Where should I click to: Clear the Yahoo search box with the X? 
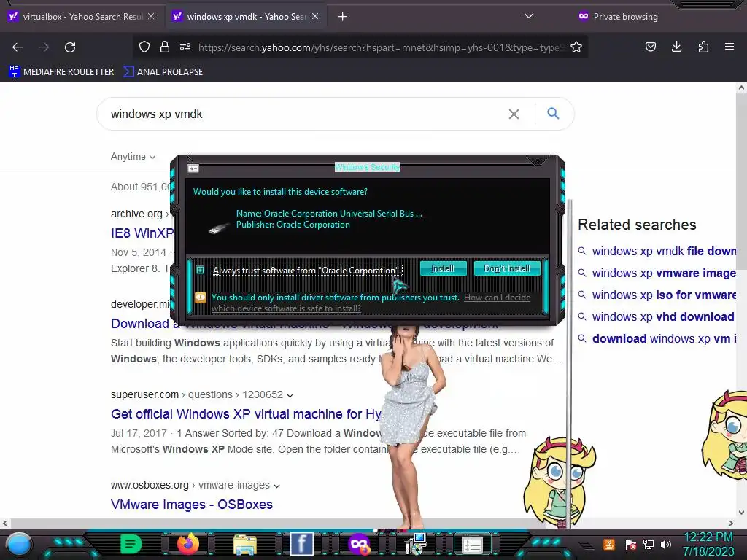click(514, 114)
